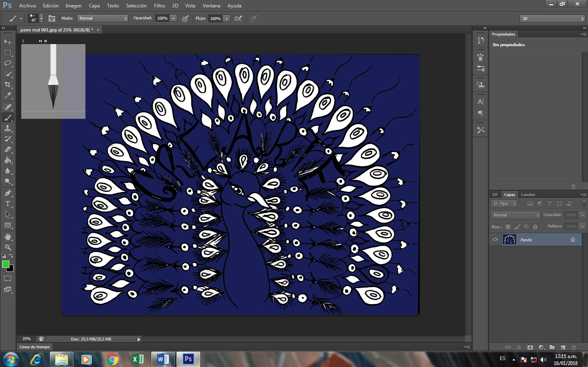Open the Brush Presets panel icon
The height and width of the screenshot is (367, 588).
coord(481,68)
